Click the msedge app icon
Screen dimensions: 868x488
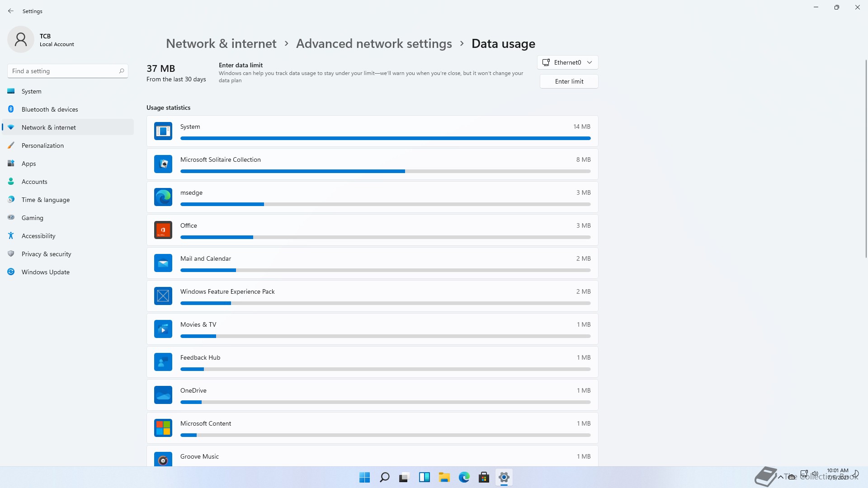(163, 197)
